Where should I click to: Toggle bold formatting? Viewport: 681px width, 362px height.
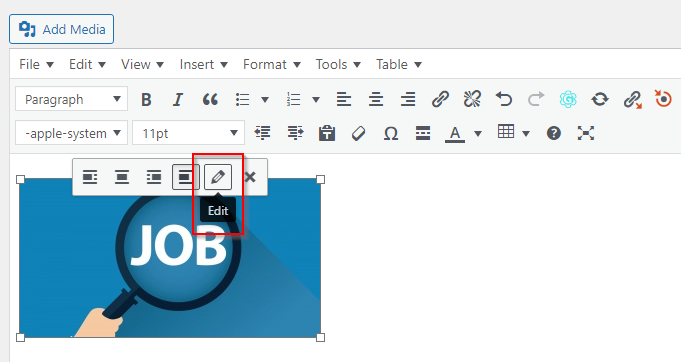pyautogui.click(x=146, y=99)
